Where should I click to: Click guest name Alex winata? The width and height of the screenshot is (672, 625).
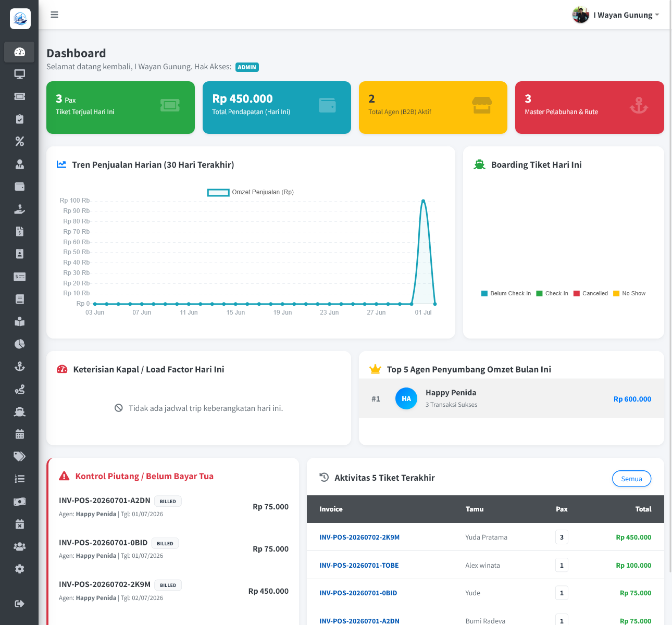click(x=482, y=565)
